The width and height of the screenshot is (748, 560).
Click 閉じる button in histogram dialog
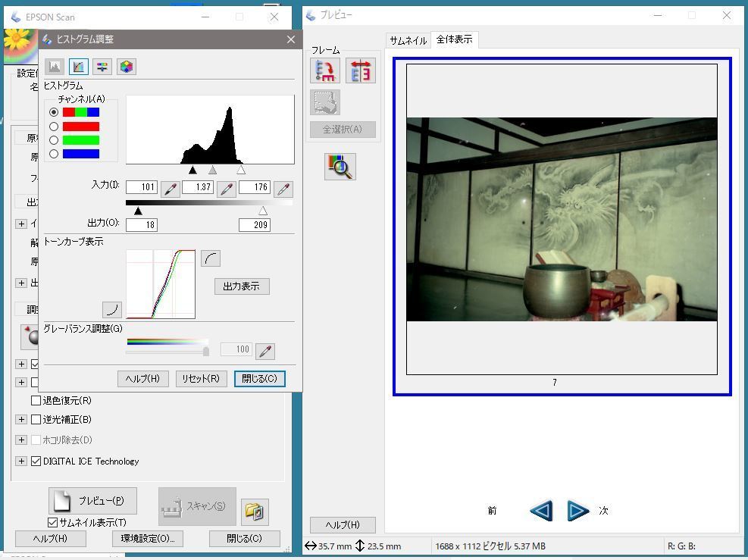[x=259, y=379]
